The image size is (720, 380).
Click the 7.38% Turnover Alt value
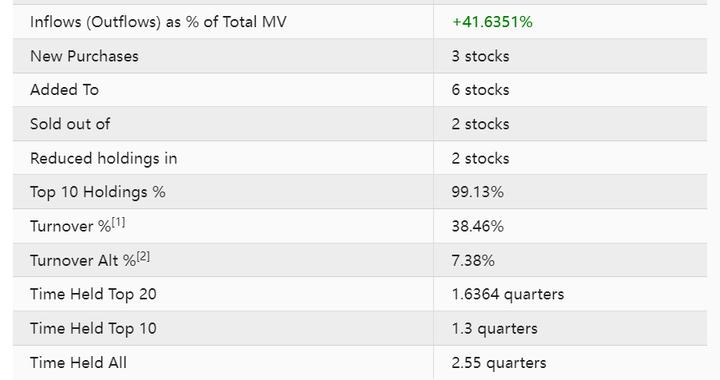coord(473,261)
